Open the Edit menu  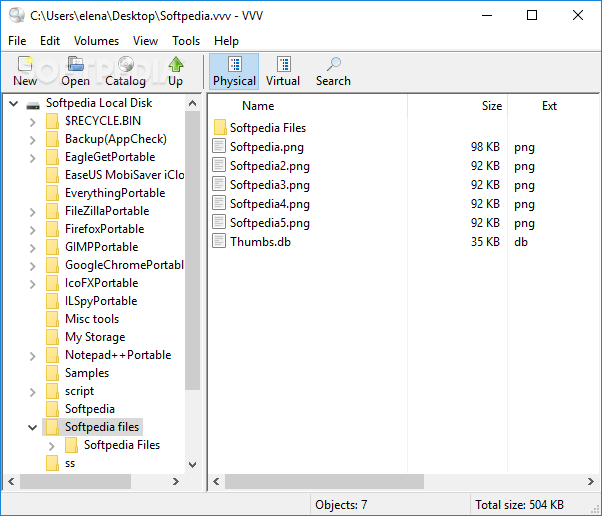pyautogui.click(x=50, y=41)
